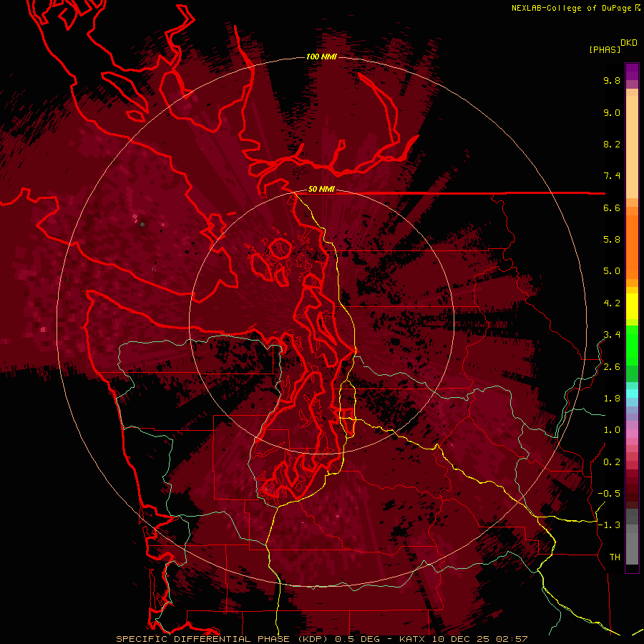This screenshot has width=644, height=644.
Task: Pick the cyan segment of the color scale
Action: click(632, 394)
